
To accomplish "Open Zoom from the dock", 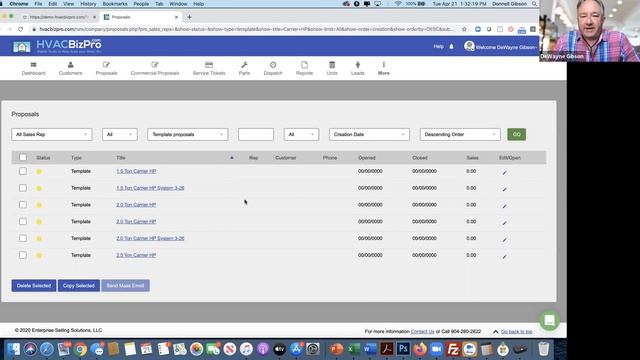I will point(436,349).
